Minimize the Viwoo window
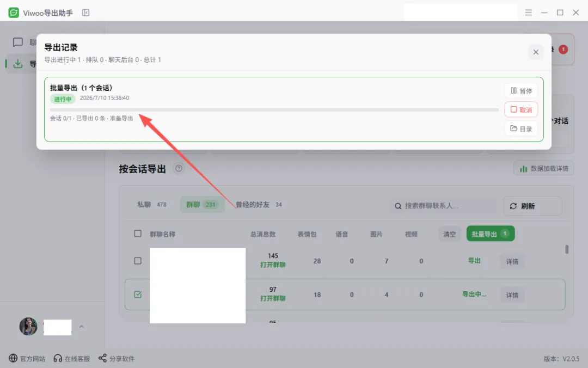The image size is (588, 368). click(544, 13)
